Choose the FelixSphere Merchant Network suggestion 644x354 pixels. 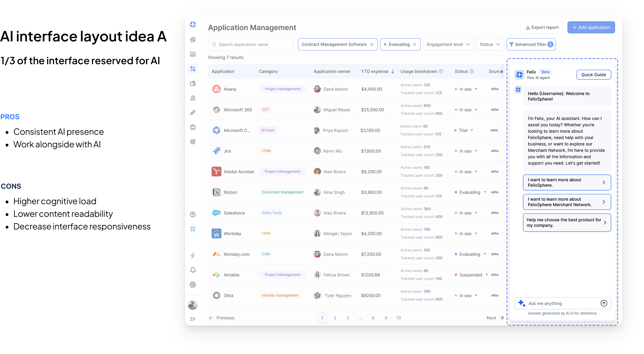[567, 202]
